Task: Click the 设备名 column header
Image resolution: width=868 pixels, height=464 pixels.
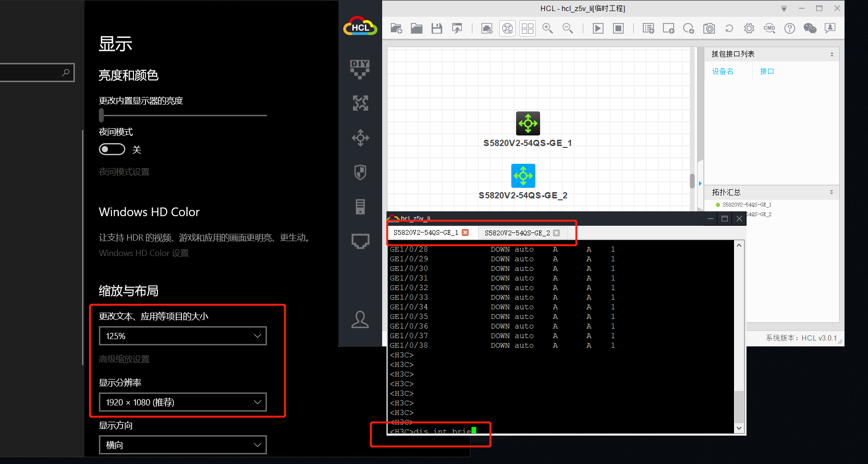Action: click(x=723, y=72)
